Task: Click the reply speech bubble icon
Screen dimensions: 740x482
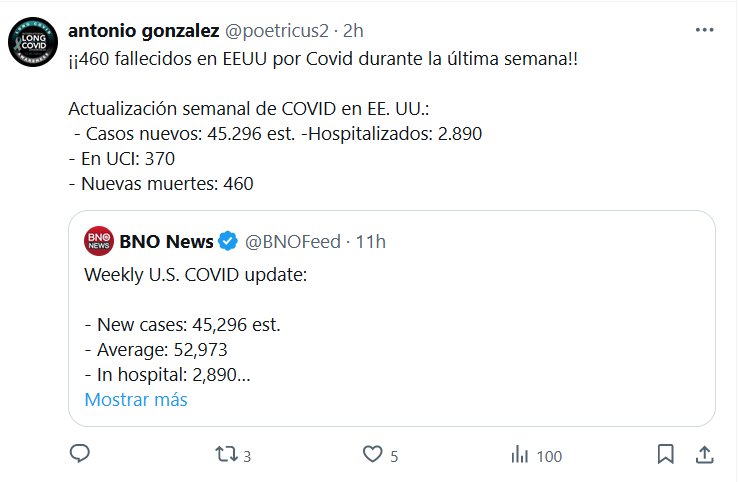Action: pyautogui.click(x=80, y=455)
